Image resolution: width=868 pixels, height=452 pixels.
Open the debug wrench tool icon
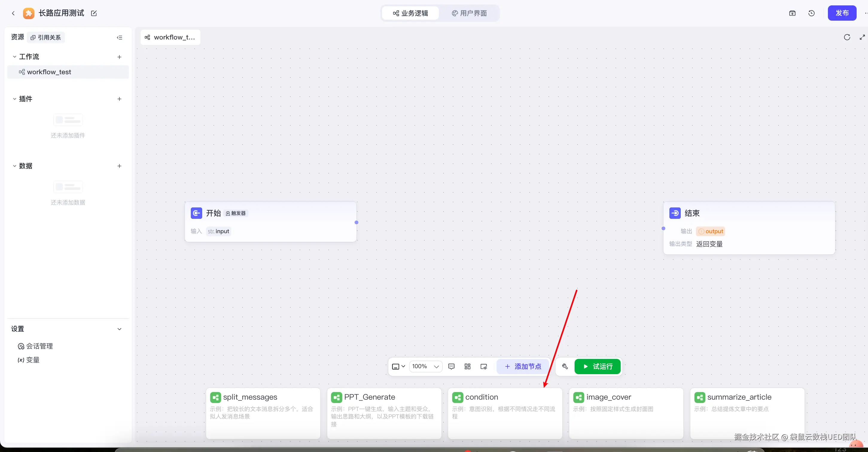[x=565, y=366]
